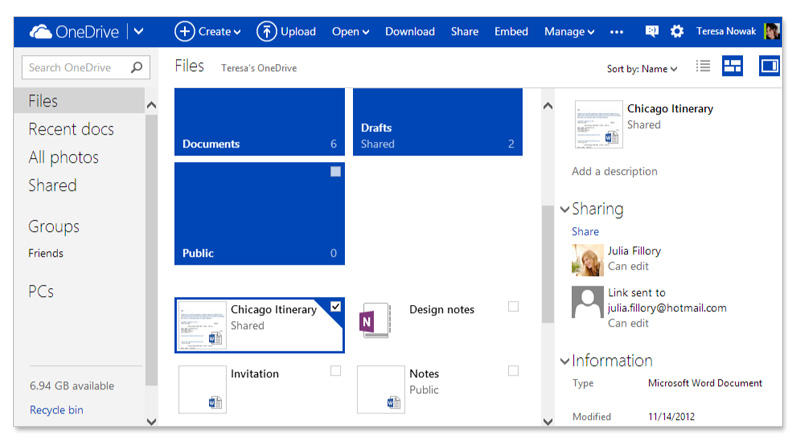Screen dimensions: 799x440
Task: Click the Design notes file name
Action: pos(442,309)
